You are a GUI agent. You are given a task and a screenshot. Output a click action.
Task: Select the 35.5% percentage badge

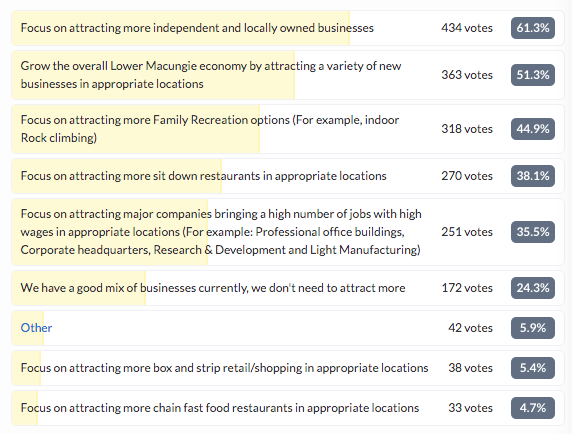[x=533, y=232]
